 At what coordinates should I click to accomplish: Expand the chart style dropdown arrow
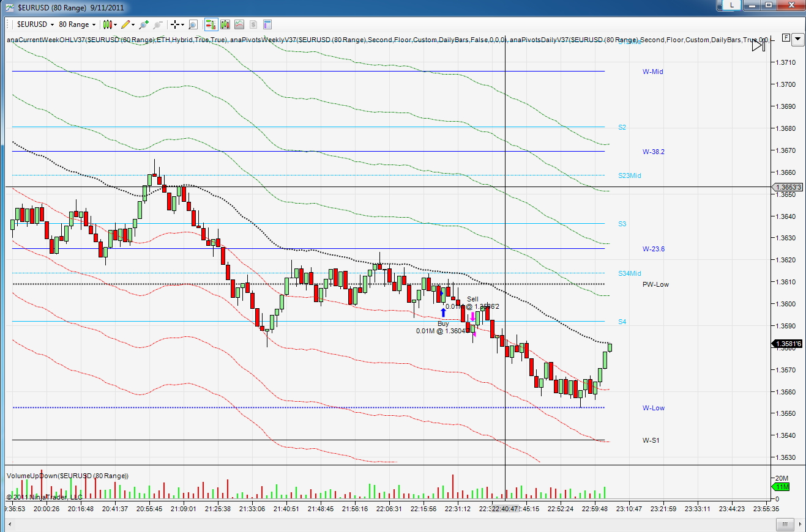[115, 25]
